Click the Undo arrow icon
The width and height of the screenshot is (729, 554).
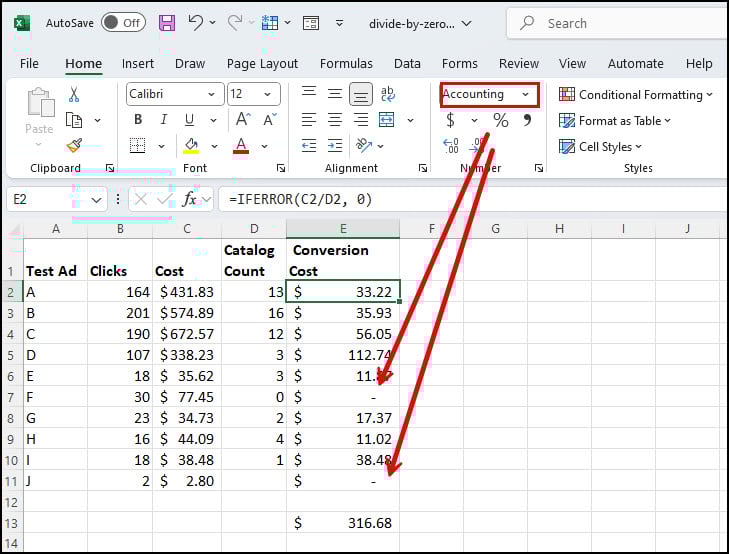[x=196, y=22]
